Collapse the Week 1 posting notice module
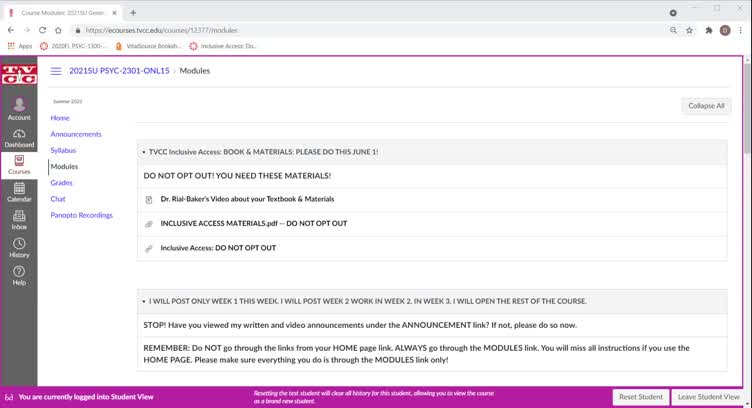The height and width of the screenshot is (408, 752). click(x=143, y=301)
